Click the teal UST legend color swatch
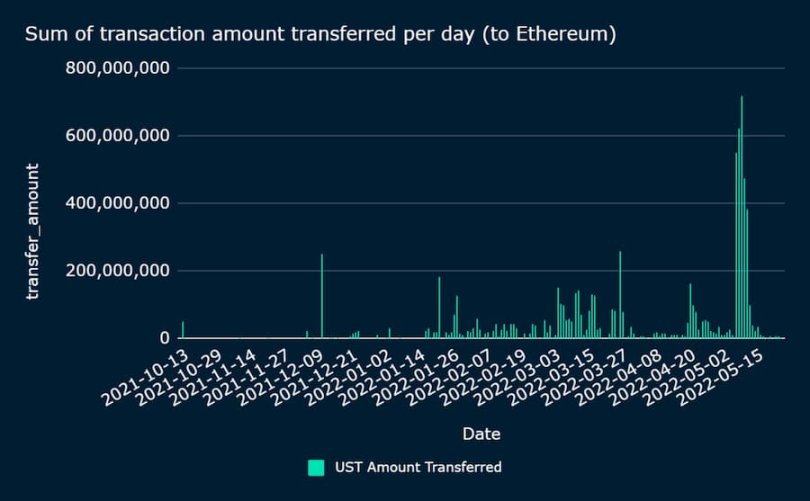The width and height of the screenshot is (810, 501). point(317,467)
